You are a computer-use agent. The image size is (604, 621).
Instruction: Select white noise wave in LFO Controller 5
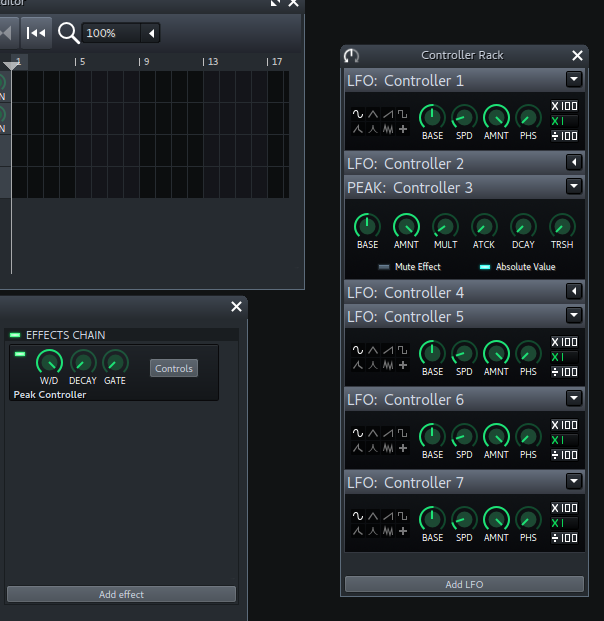click(x=388, y=365)
